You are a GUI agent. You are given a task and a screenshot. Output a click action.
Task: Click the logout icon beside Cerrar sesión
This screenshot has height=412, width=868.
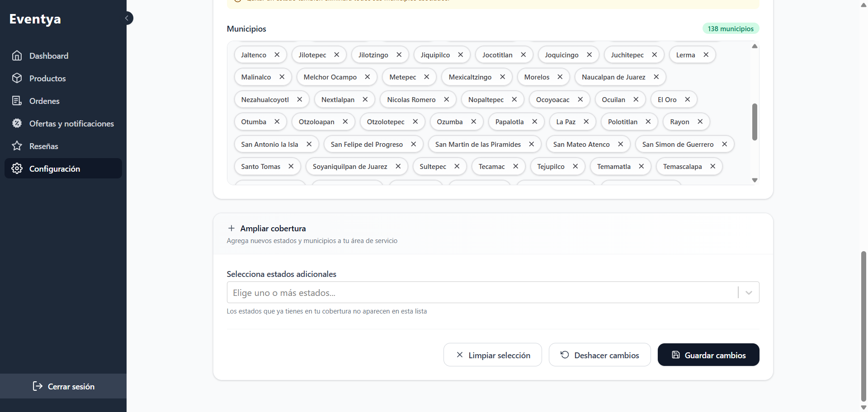(x=38, y=386)
